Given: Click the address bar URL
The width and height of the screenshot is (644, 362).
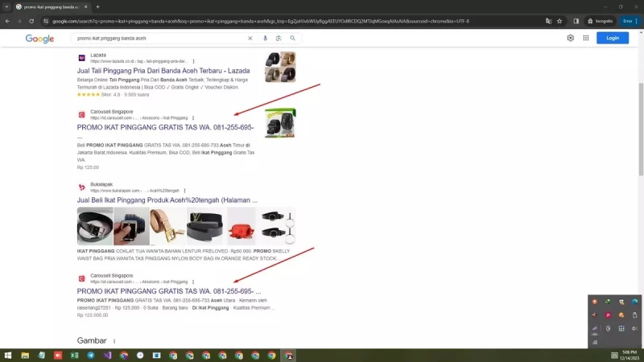Looking at the screenshot, I should [x=260, y=21].
